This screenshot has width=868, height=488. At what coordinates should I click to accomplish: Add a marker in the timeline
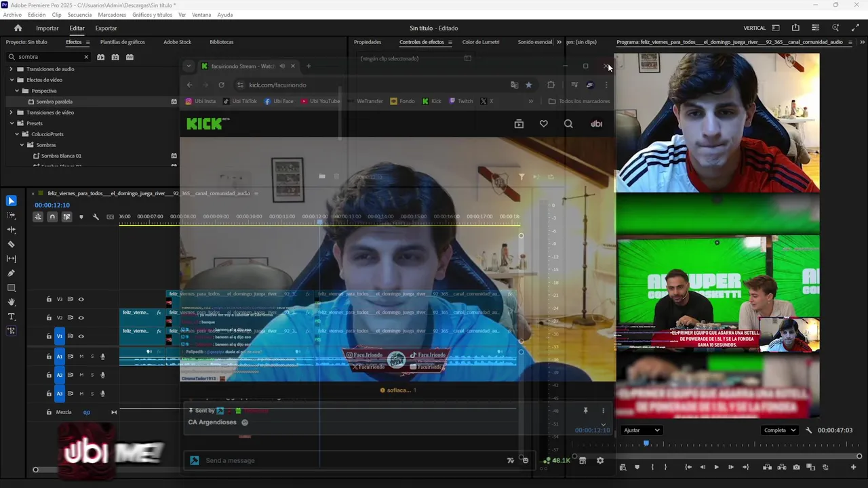pos(81,217)
